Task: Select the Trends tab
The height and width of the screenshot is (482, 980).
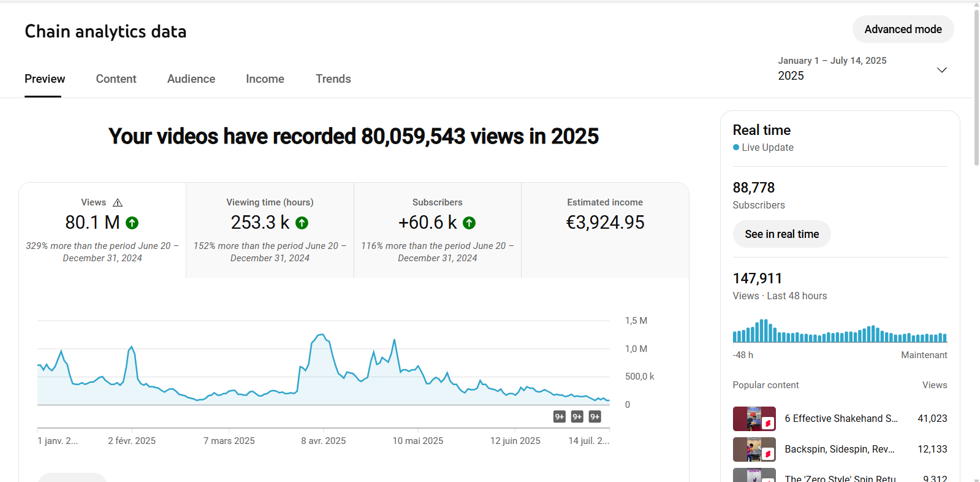Action: [x=333, y=79]
